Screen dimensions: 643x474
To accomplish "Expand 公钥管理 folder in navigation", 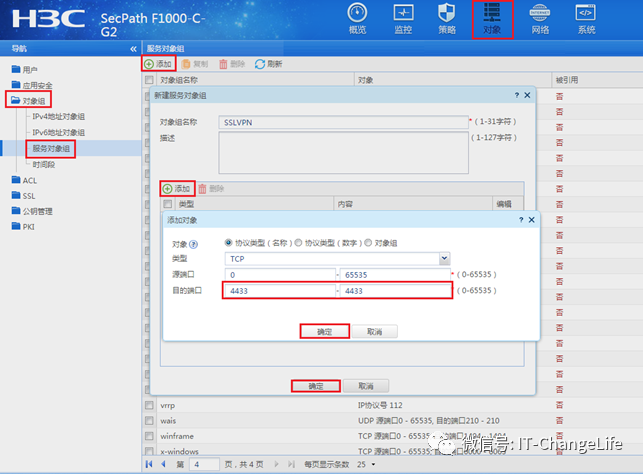I will (32, 211).
